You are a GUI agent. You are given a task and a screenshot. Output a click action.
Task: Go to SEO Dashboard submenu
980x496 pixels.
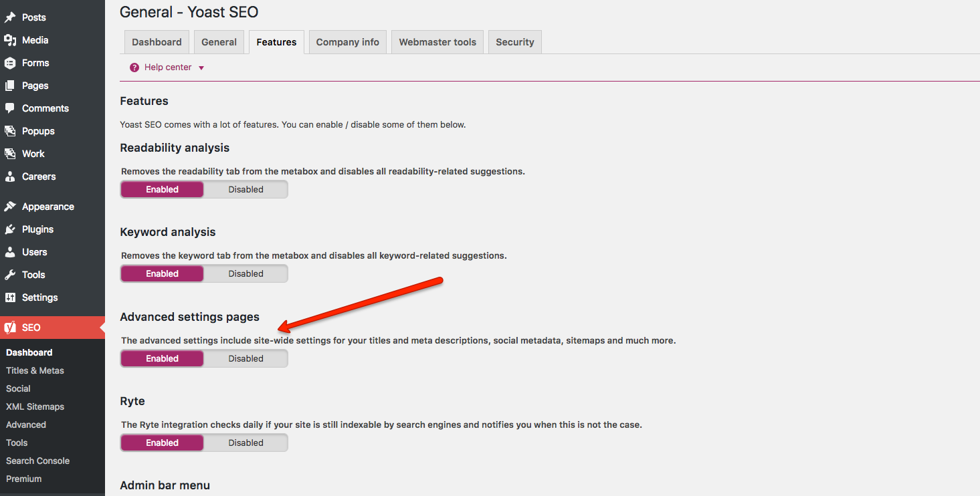[x=29, y=352]
